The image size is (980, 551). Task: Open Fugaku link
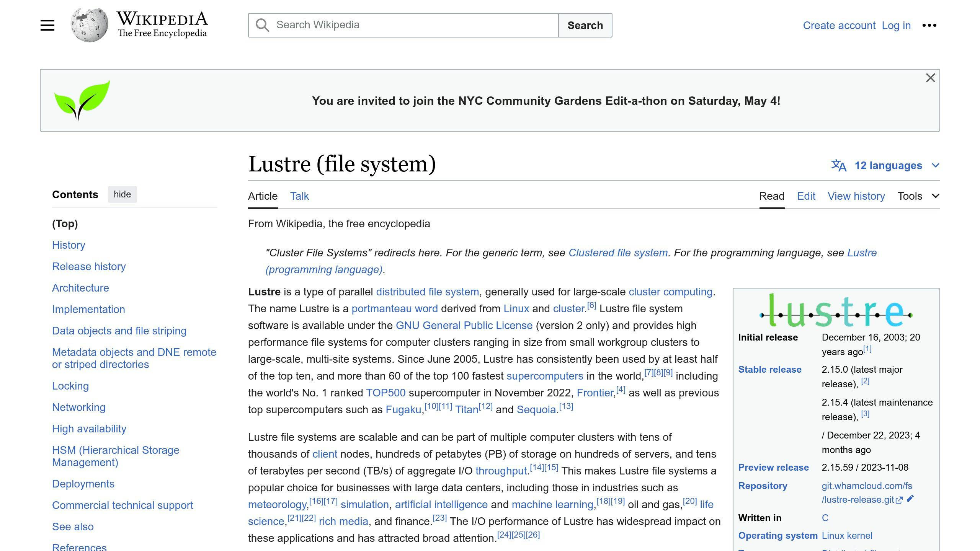point(403,409)
